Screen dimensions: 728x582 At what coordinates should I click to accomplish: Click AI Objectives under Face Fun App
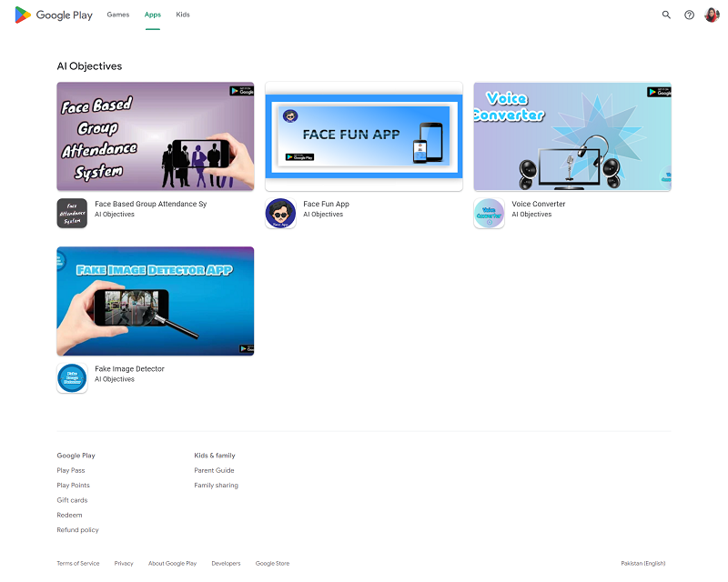[323, 215]
